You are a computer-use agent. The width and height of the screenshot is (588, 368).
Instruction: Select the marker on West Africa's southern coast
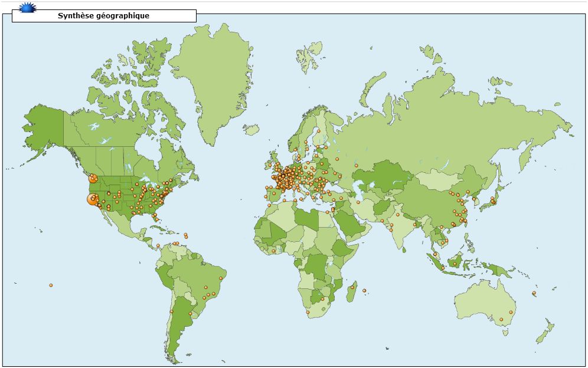[x=273, y=251]
